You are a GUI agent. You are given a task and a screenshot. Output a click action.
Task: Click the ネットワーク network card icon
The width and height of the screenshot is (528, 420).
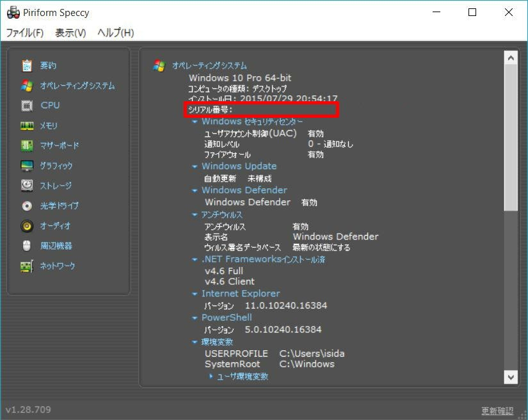coord(27,266)
